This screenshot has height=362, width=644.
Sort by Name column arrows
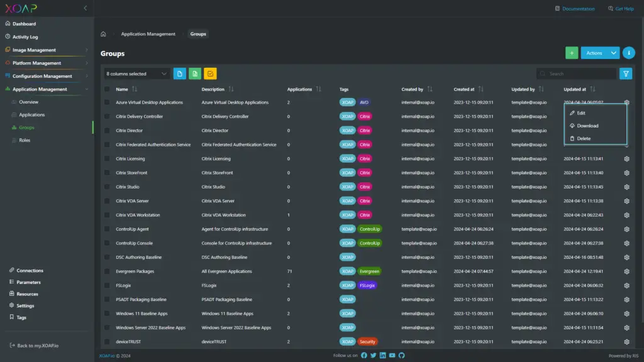click(135, 89)
